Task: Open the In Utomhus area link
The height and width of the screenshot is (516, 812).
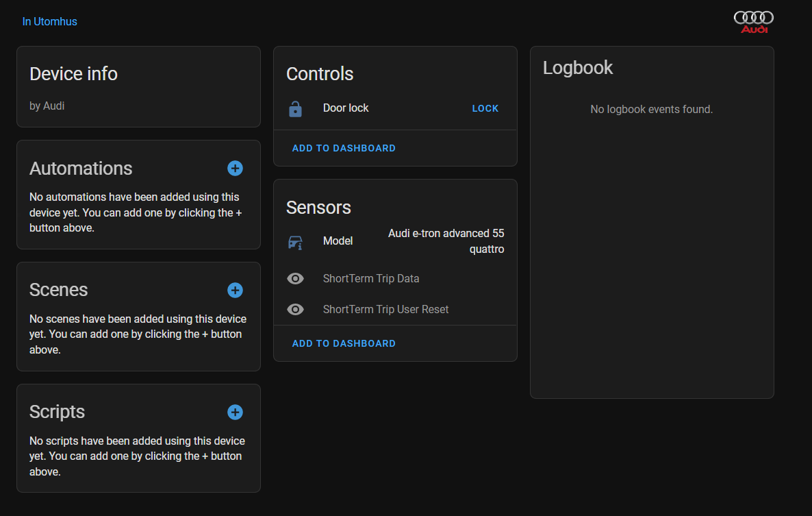Action: click(x=50, y=22)
